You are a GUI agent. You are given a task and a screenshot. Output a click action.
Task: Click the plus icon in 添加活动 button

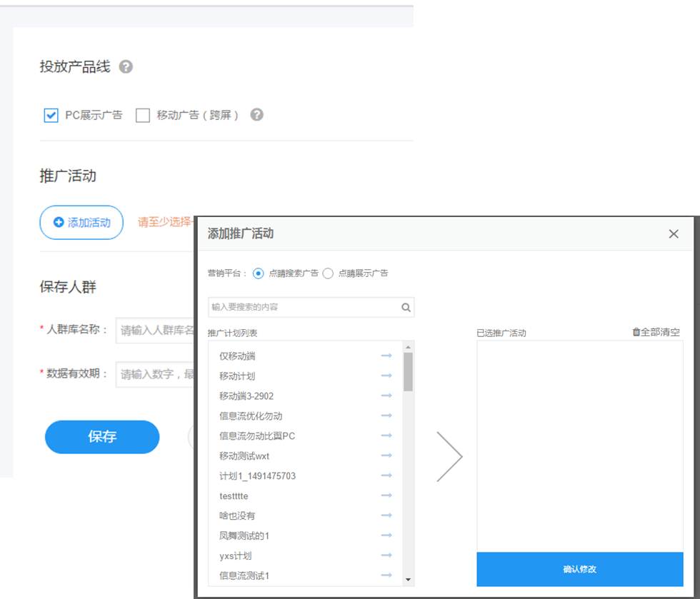coord(56,222)
